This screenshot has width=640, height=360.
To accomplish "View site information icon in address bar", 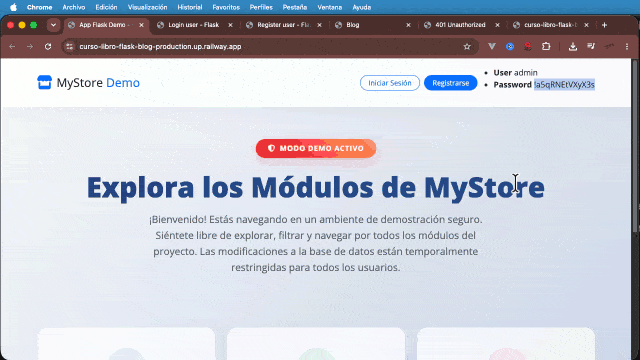I will point(69,47).
